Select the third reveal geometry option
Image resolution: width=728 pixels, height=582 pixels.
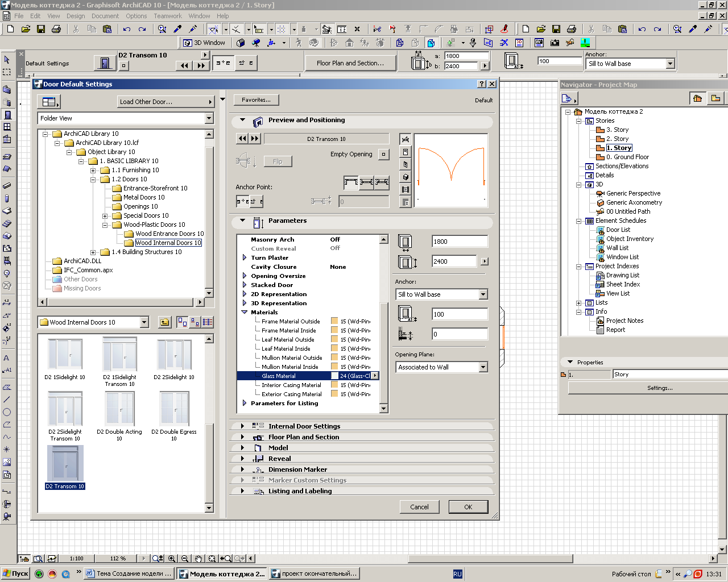pos(382,182)
